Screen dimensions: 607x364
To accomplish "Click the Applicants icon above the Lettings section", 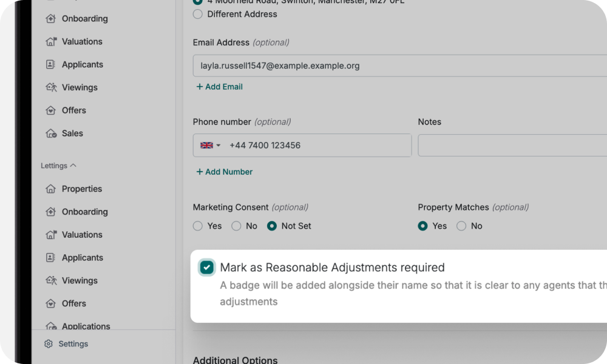I will tap(51, 64).
